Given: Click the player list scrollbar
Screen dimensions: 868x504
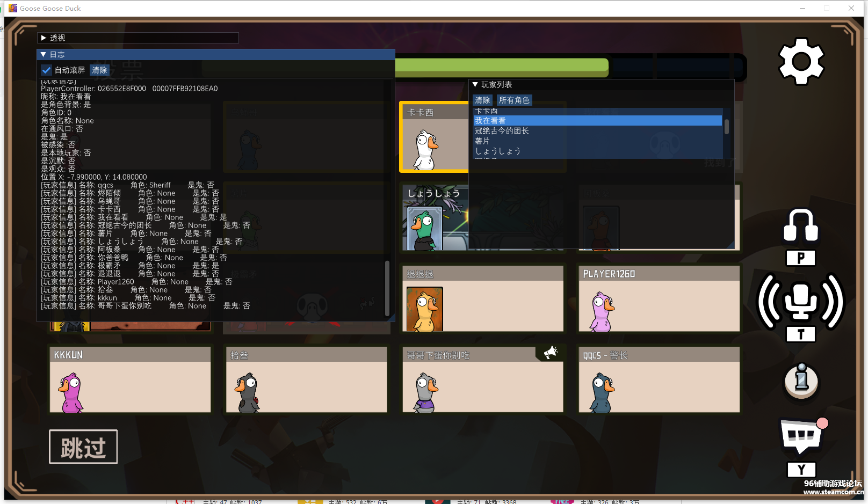Looking at the screenshot, I should 727,127.
